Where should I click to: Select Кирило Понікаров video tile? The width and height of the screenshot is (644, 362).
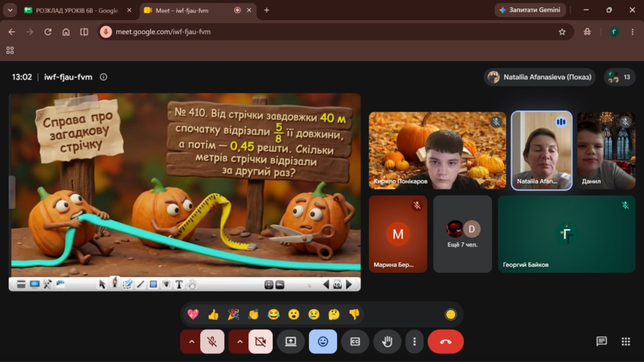[x=437, y=151]
